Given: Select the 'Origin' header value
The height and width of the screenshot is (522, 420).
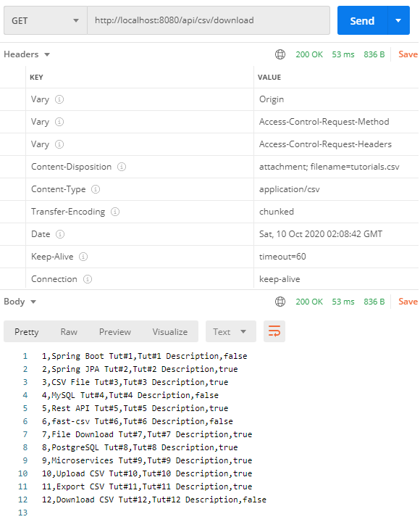Looking at the screenshot, I should pos(272,99).
